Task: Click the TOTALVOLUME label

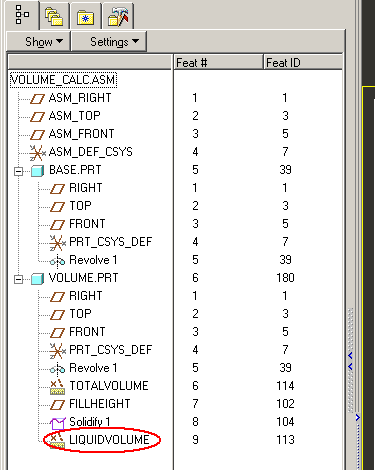Action: tap(109, 386)
